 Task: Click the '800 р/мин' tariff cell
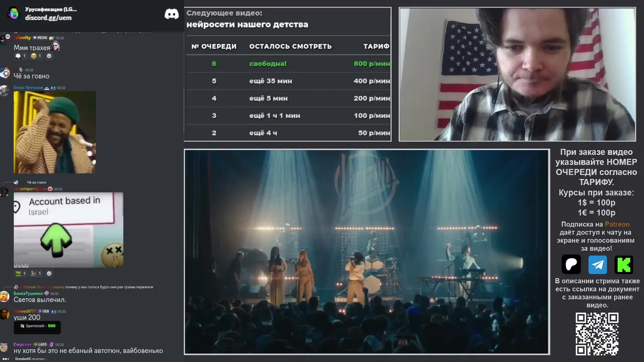pyautogui.click(x=372, y=64)
